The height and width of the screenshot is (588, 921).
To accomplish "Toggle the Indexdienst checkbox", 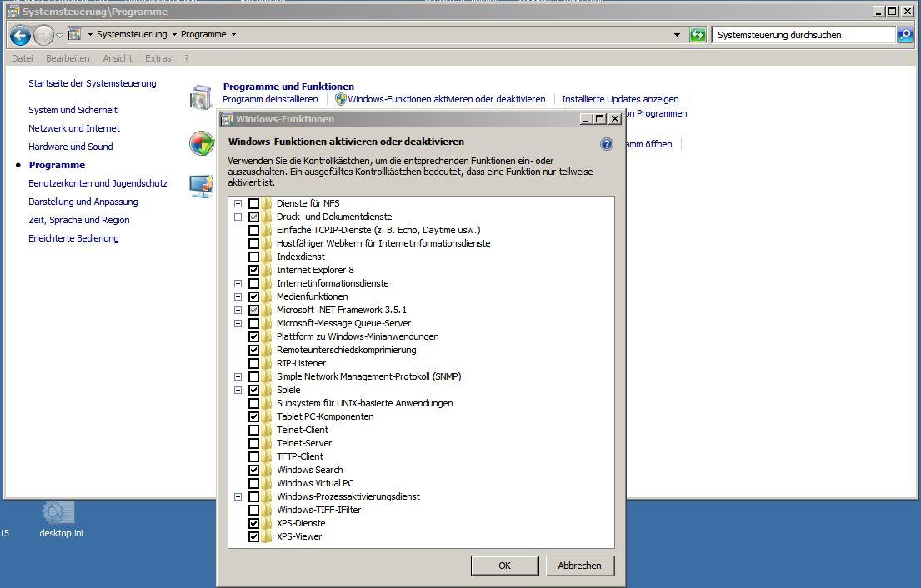I will pyautogui.click(x=253, y=257).
